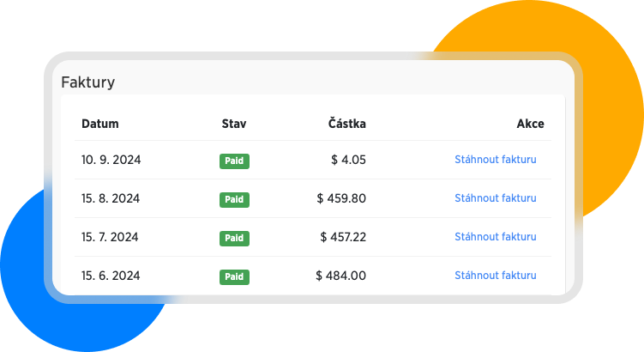Viewport: 644px width, 352px height.
Task: Click the Částka column header
Action: click(346, 124)
